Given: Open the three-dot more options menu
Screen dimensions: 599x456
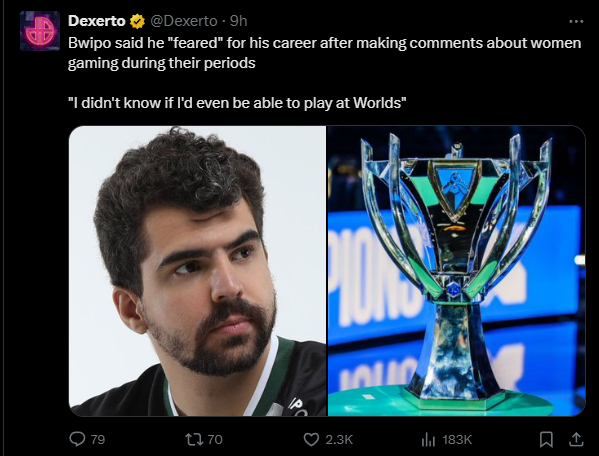Looking at the screenshot, I should [576, 22].
